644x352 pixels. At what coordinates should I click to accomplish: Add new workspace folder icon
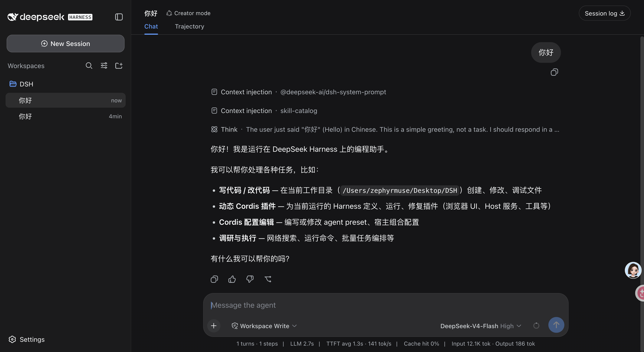pyautogui.click(x=119, y=66)
